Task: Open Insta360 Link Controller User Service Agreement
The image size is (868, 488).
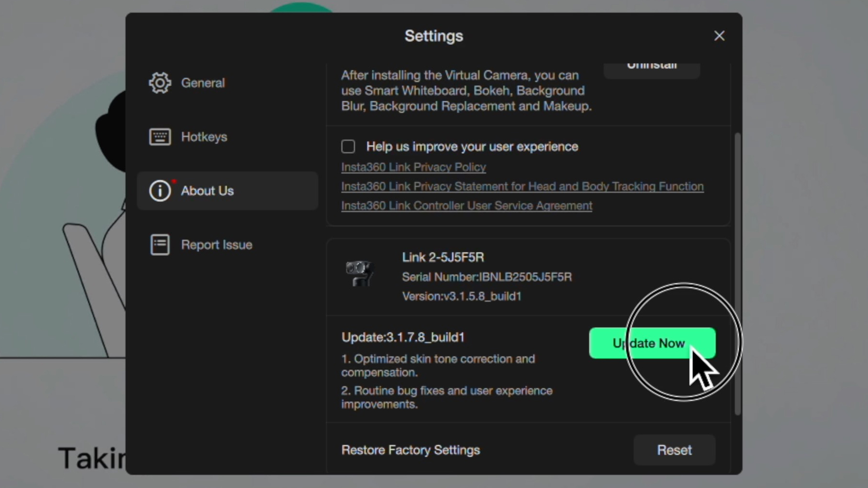Action: tap(466, 206)
